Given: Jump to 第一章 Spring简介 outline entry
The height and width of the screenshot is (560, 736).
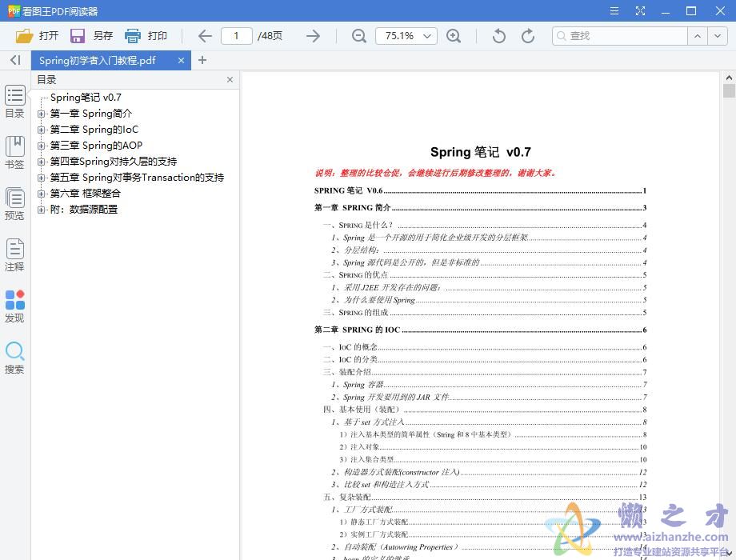Looking at the screenshot, I should [91, 114].
